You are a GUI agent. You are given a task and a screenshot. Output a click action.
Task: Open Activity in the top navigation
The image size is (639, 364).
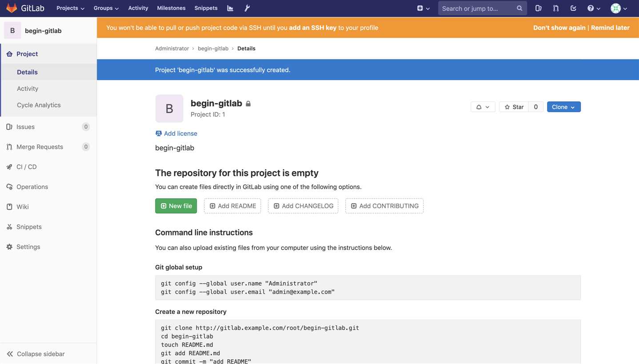[138, 8]
